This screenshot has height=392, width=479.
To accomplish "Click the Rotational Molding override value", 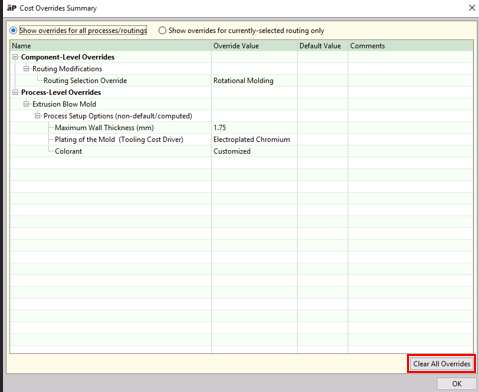I will 243,81.
